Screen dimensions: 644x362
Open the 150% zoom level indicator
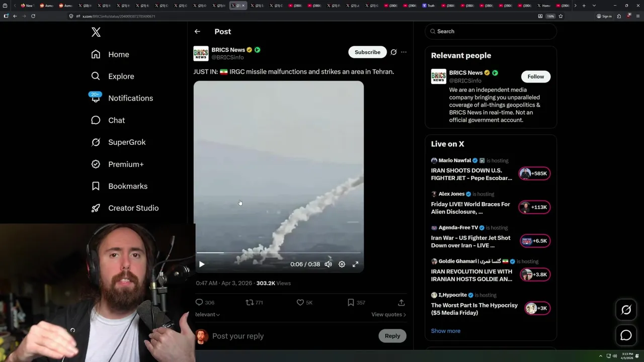tap(550, 16)
